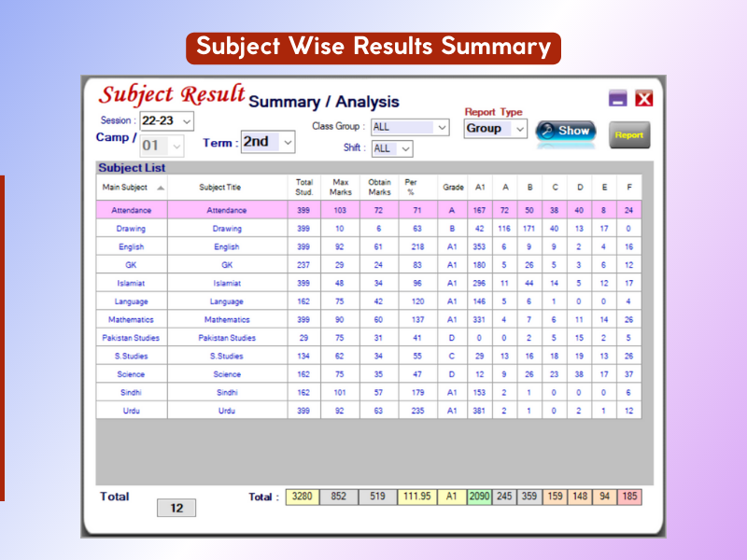Open the Session 22-23 dropdown

[x=187, y=120]
